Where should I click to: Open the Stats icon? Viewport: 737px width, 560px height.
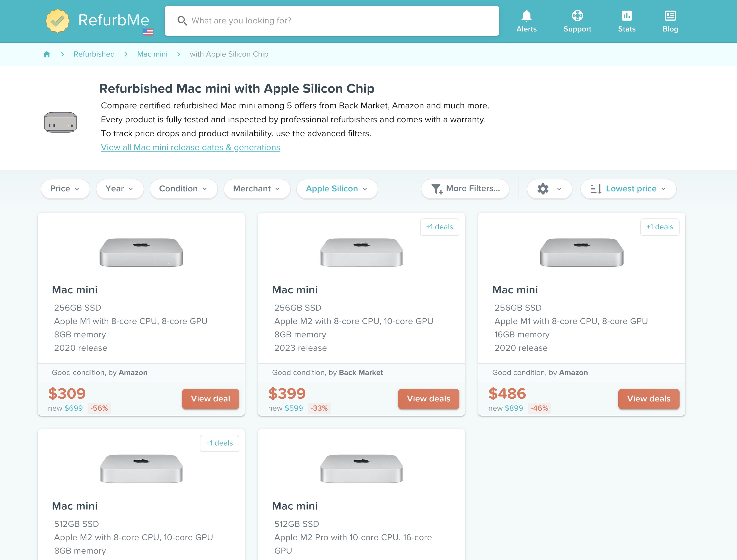[x=627, y=20]
